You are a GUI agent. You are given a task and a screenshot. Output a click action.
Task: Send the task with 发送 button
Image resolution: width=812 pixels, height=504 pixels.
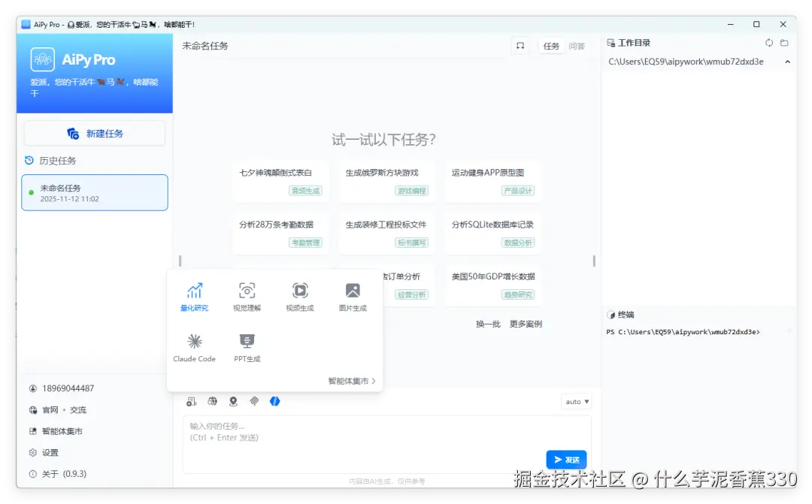coord(567,460)
